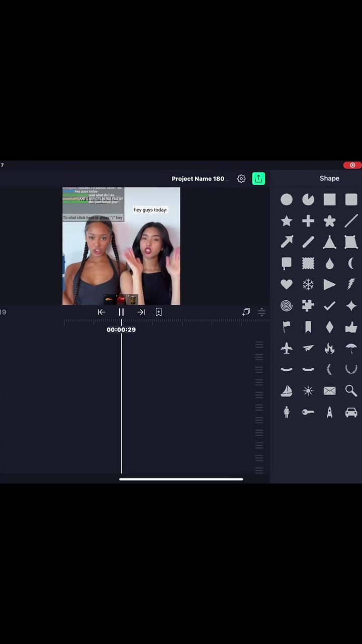The height and width of the screenshot is (644, 362).
Task: Pause the video playback
Action: pos(121,312)
